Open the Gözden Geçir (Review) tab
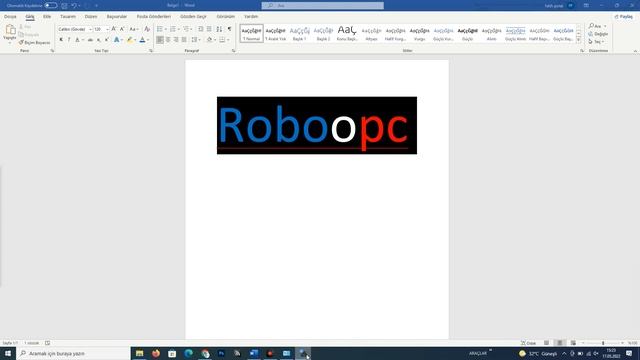This screenshot has height=360, width=640. [x=193, y=17]
